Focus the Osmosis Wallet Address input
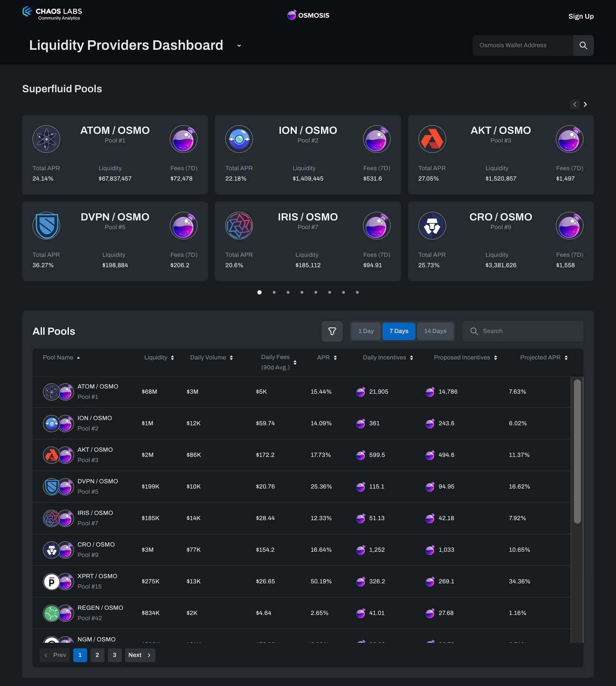The image size is (616, 686). pyautogui.click(x=523, y=45)
